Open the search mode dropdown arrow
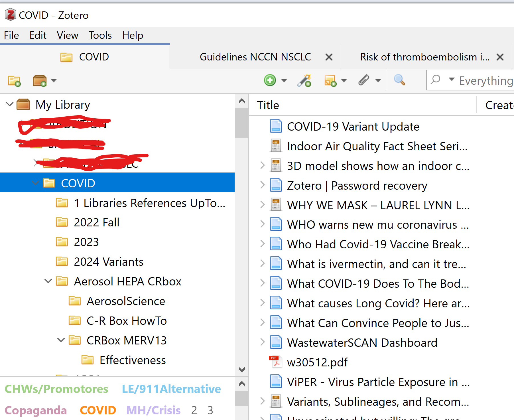This screenshot has width=514, height=420. pos(451,79)
